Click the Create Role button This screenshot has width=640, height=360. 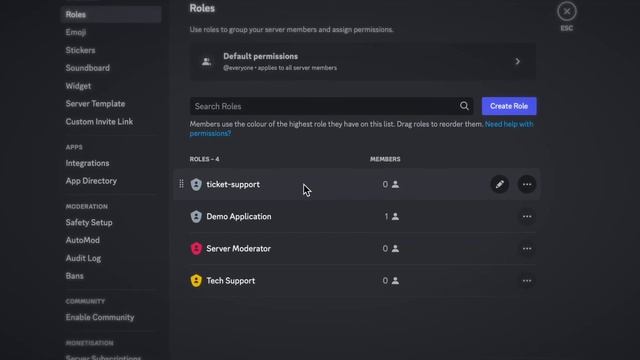(509, 106)
